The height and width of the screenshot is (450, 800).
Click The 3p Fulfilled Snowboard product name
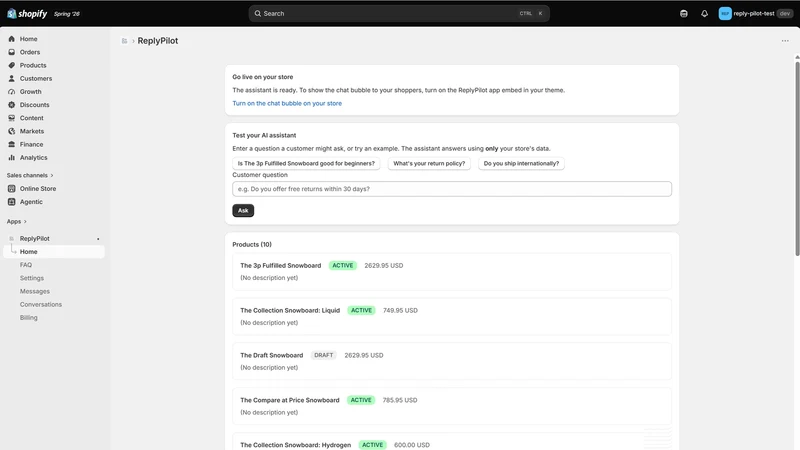pyautogui.click(x=281, y=265)
